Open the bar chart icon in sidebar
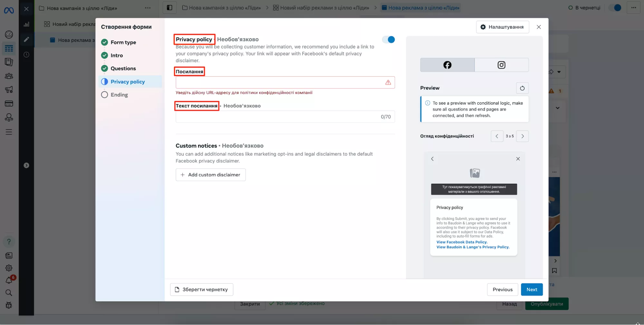This screenshot has width=644, height=325. tap(26, 24)
